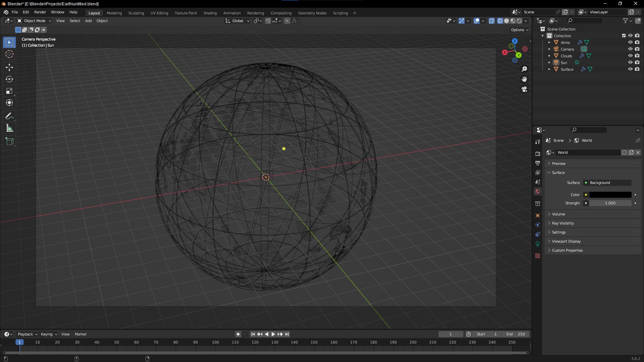The image size is (644, 362).
Task: Uncheck the Collection exclude checkbox
Action: [x=624, y=36]
